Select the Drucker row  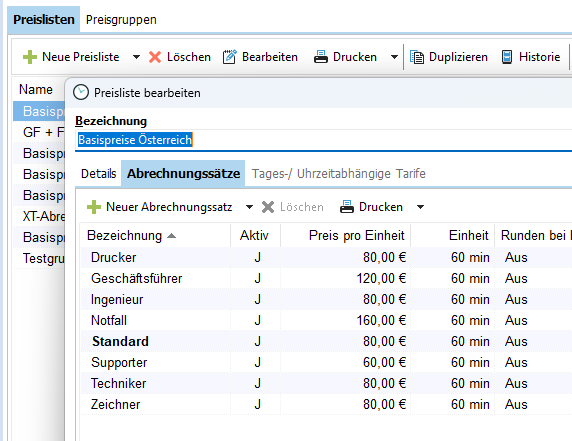click(x=326, y=258)
